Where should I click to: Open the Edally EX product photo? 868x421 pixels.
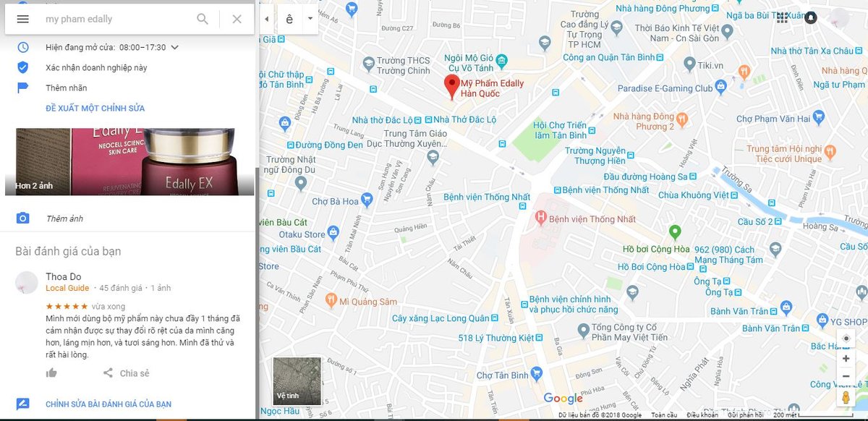coord(135,162)
